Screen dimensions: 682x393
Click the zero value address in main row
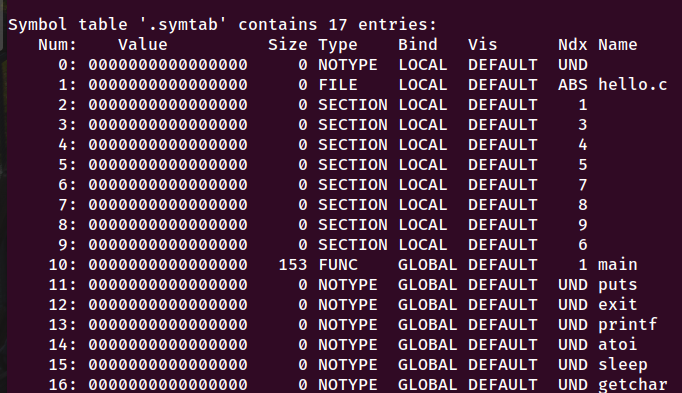pyautogui.click(x=168, y=265)
